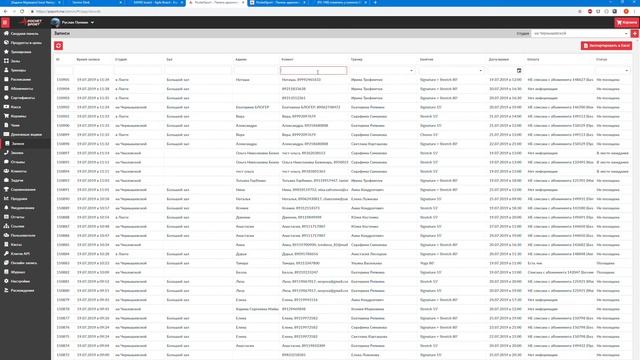Click the user avatar in top bar

coord(56,22)
